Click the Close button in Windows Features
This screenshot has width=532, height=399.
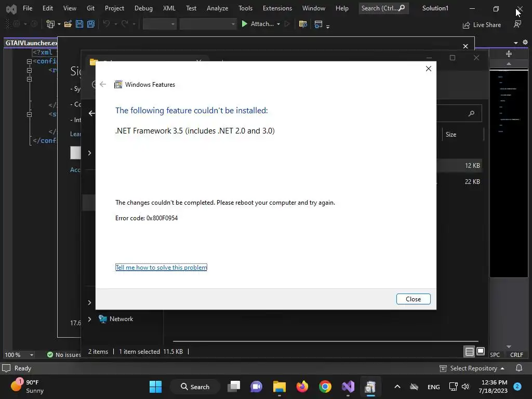pyautogui.click(x=413, y=299)
